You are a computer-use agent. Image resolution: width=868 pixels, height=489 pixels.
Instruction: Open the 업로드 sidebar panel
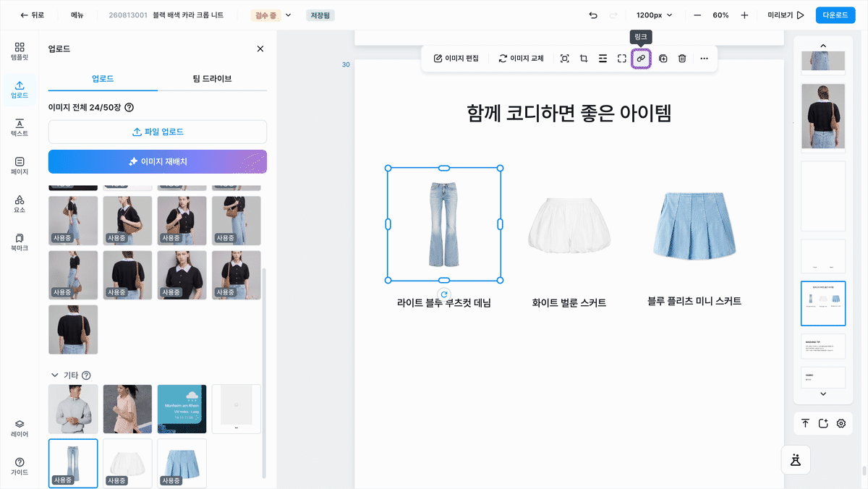coord(20,90)
